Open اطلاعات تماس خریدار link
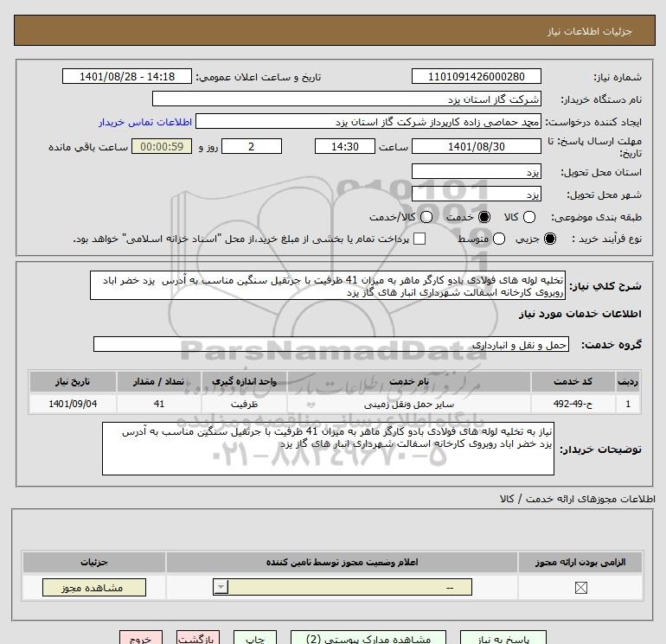 145,122
